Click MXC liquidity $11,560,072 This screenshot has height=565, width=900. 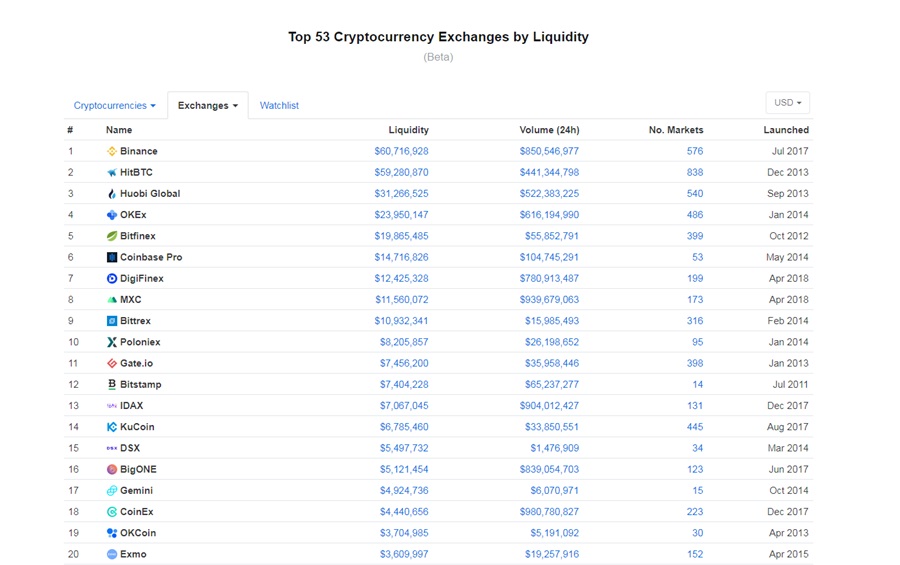tap(402, 300)
